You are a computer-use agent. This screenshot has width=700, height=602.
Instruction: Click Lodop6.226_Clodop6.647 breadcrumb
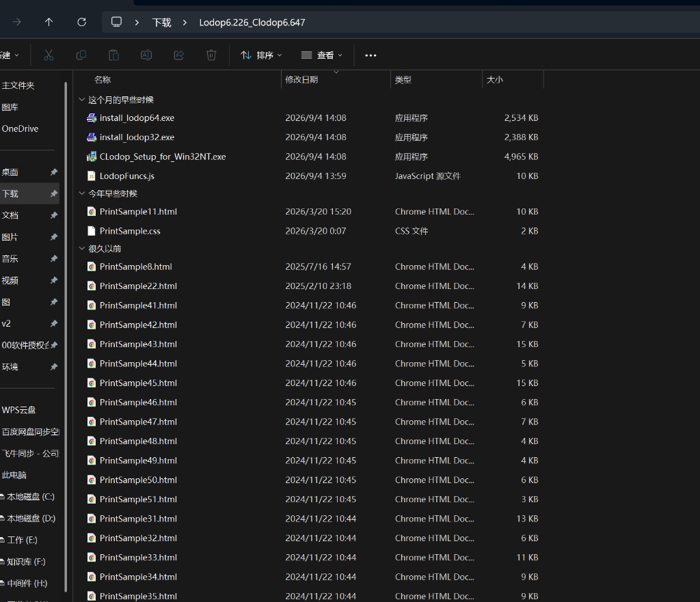(x=252, y=23)
